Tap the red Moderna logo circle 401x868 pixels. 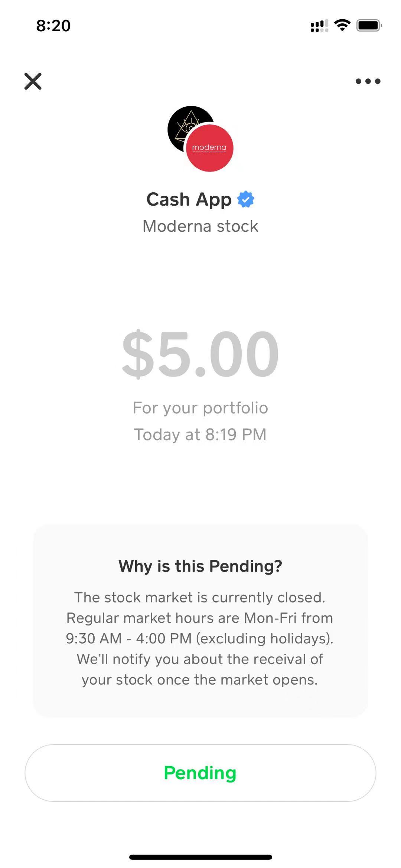[x=210, y=148]
